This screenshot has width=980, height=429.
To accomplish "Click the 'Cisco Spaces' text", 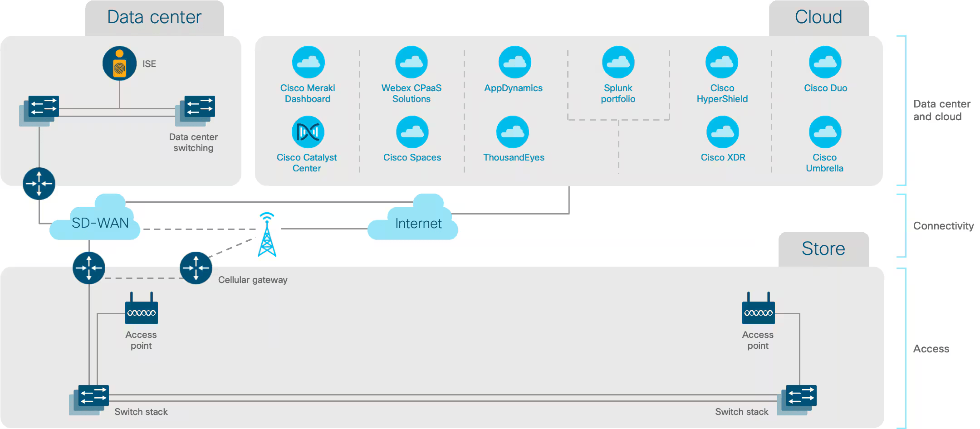I will tap(412, 157).
